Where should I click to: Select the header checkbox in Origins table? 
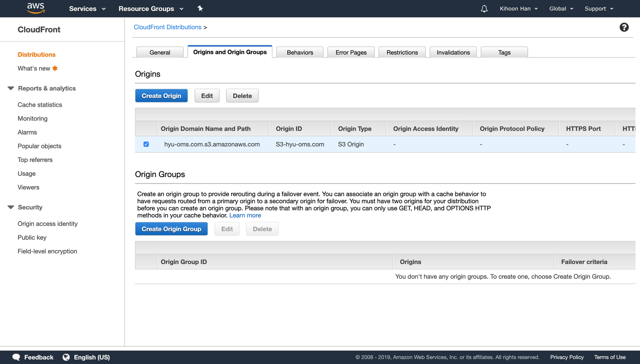click(x=146, y=128)
